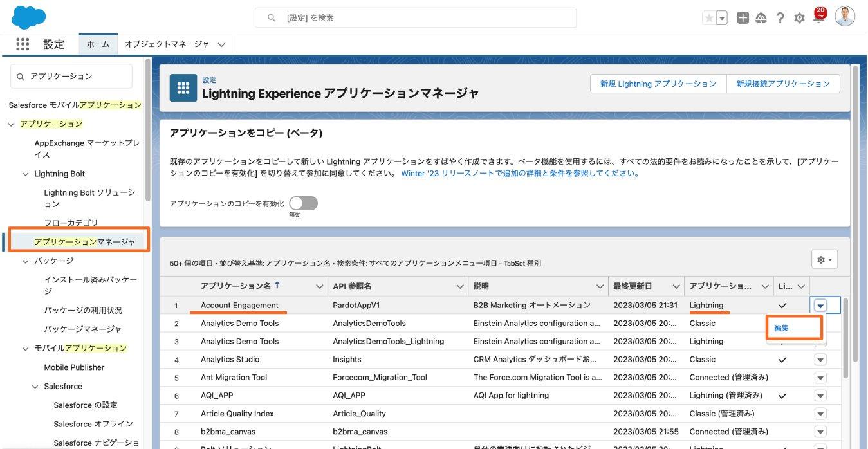The height and width of the screenshot is (449, 868).
Task: Open Salesforce の設定 in the sidebar
Action: click(86, 405)
